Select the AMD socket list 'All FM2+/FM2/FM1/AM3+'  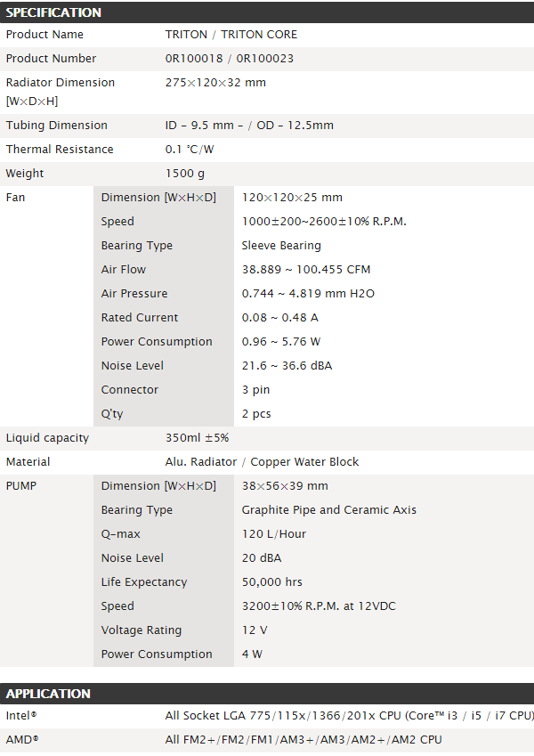(x=239, y=740)
